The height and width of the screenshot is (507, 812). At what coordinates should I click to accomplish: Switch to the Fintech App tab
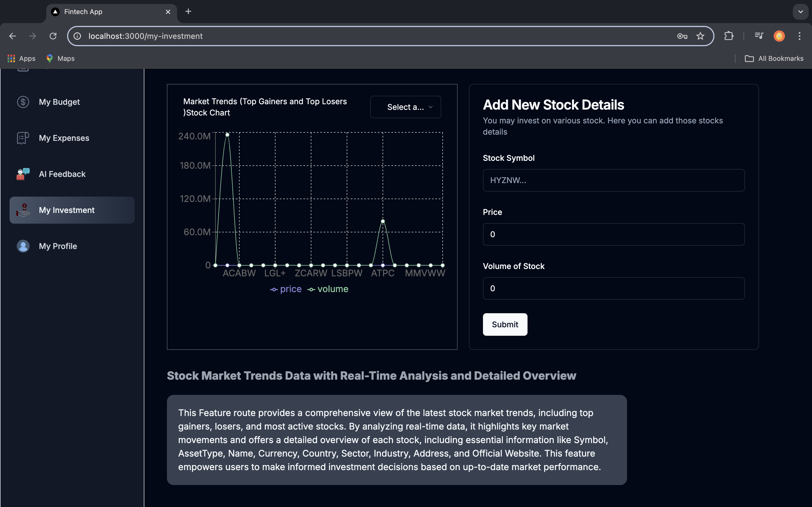tap(111, 12)
